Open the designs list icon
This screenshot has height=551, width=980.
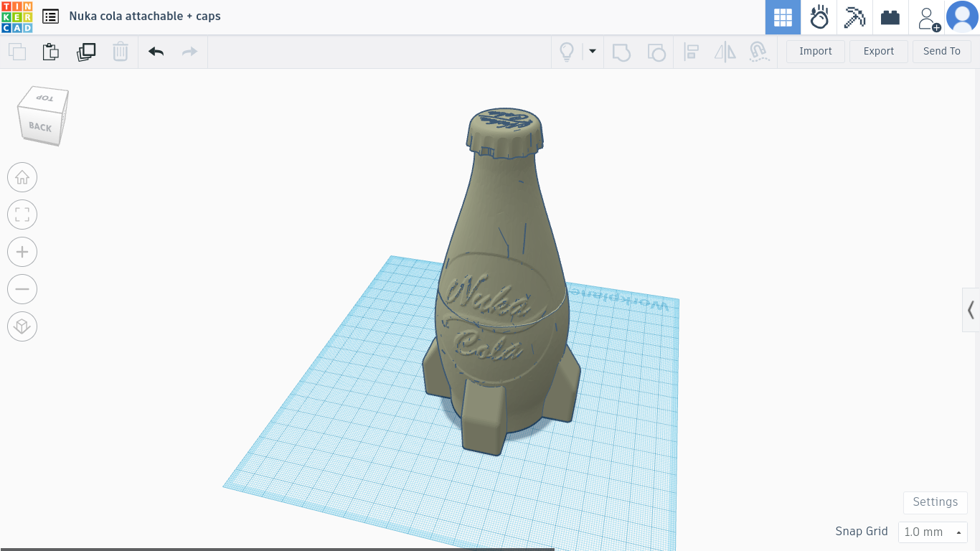50,16
